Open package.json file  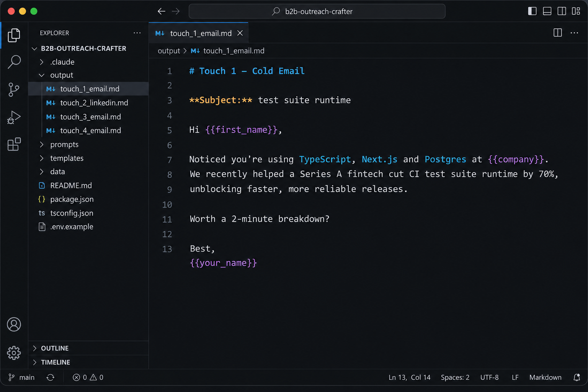pyautogui.click(x=88, y=199)
